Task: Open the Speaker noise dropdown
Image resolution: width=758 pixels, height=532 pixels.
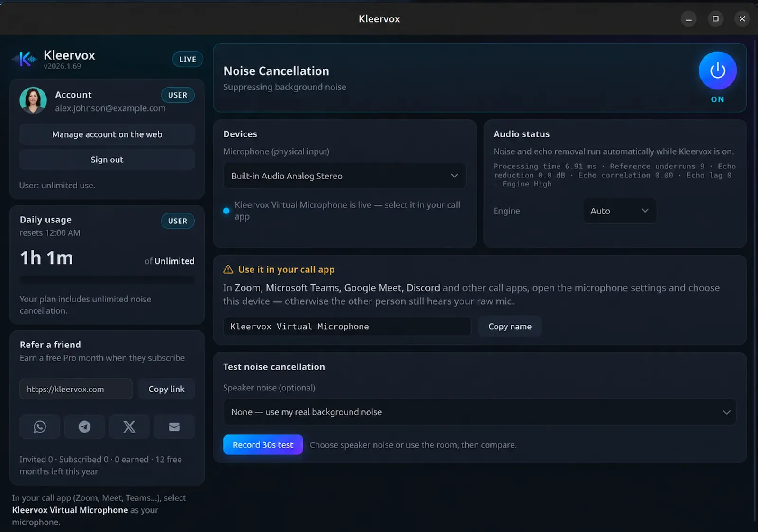Action: (x=480, y=412)
